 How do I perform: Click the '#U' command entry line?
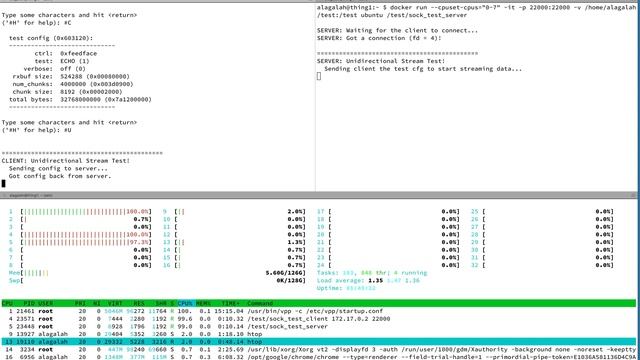coord(36,130)
